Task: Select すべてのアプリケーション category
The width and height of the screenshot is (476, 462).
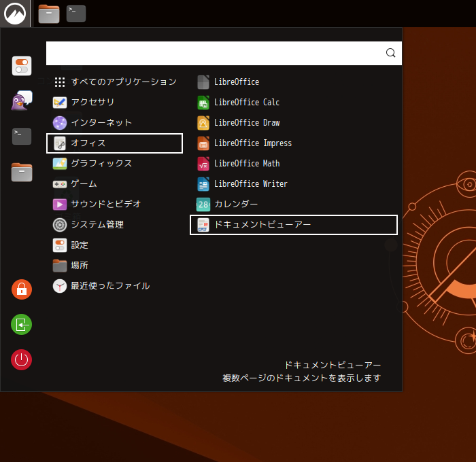Action: pyautogui.click(x=114, y=82)
